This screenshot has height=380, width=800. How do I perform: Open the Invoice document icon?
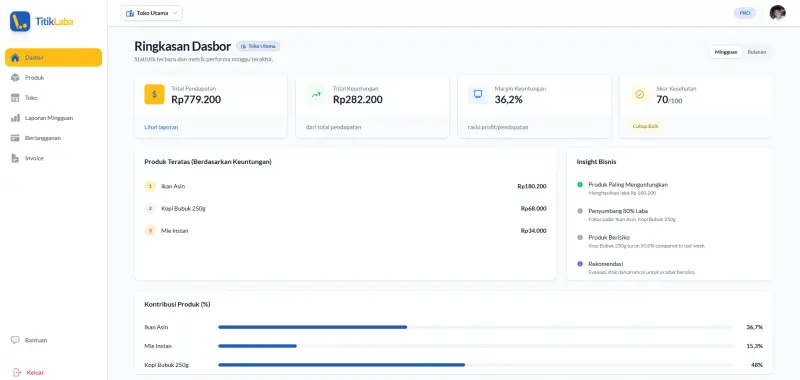click(x=15, y=158)
